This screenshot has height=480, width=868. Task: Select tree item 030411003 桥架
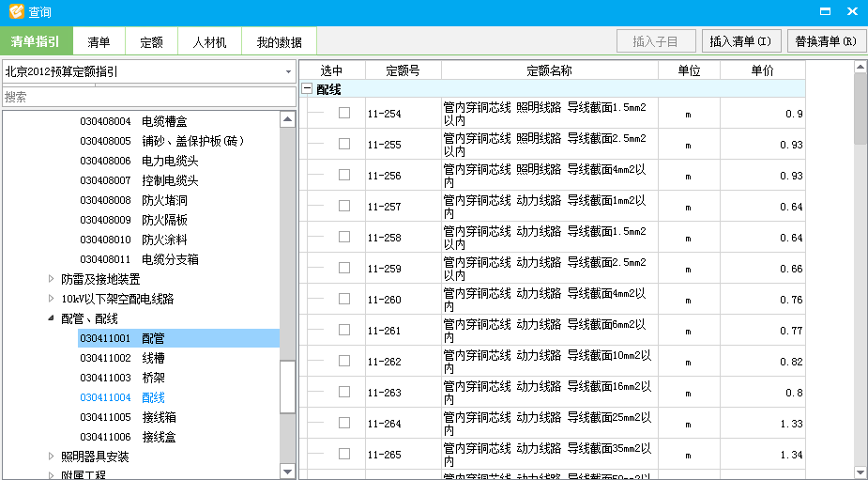[x=122, y=378]
